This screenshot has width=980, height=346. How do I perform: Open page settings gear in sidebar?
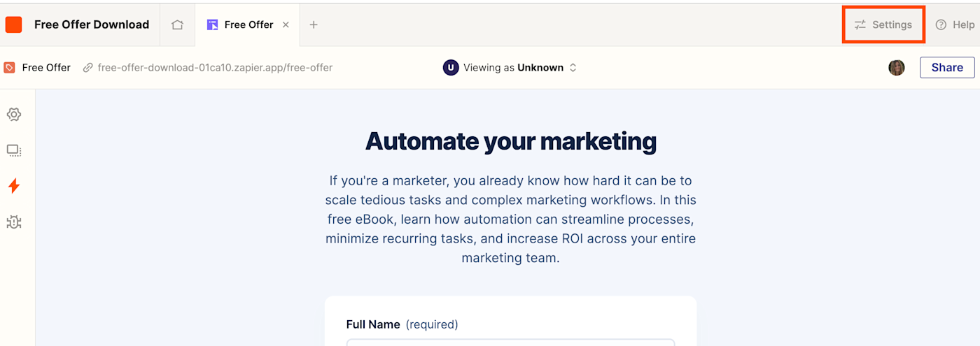point(14,115)
